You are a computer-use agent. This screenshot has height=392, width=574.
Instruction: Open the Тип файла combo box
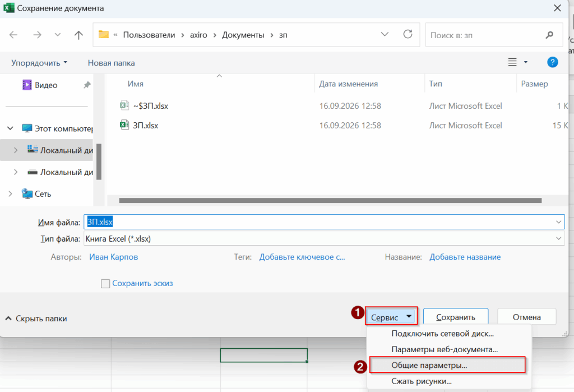(x=324, y=239)
